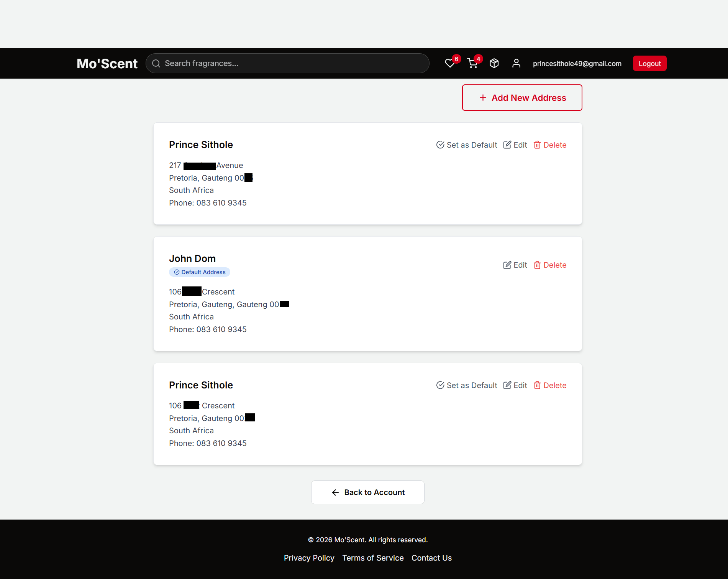
Task: Click the search magnifier icon
Action: (156, 63)
